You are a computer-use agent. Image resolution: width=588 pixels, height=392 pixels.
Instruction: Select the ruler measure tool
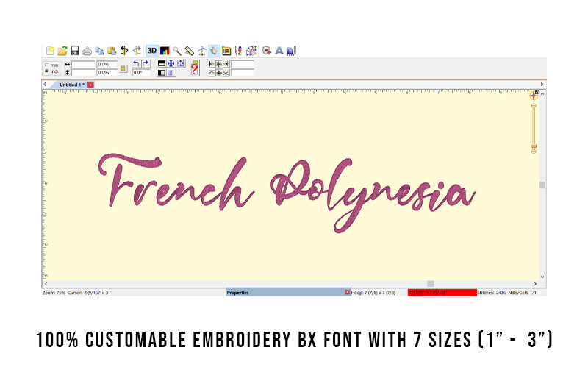click(190, 51)
